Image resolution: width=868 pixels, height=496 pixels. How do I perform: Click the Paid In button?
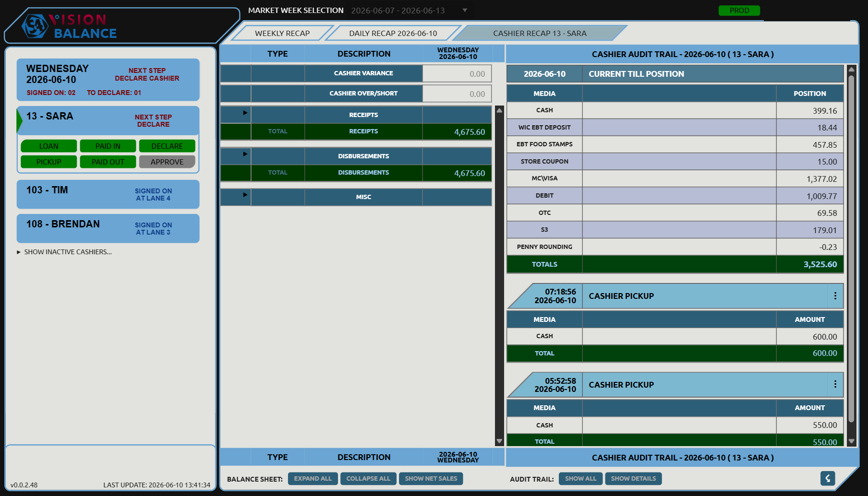108,146
